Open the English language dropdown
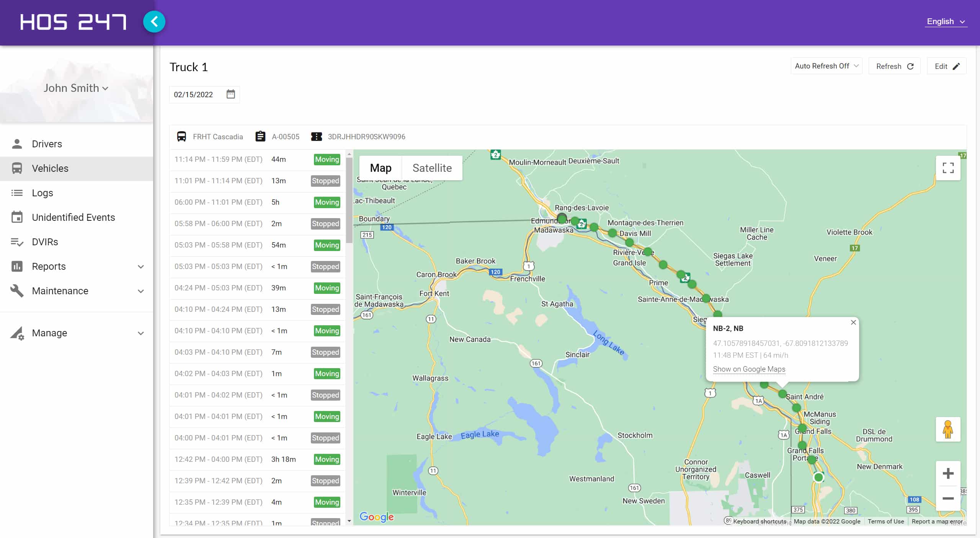This screenshot has height=538, width=980. (x=946, y=21)
